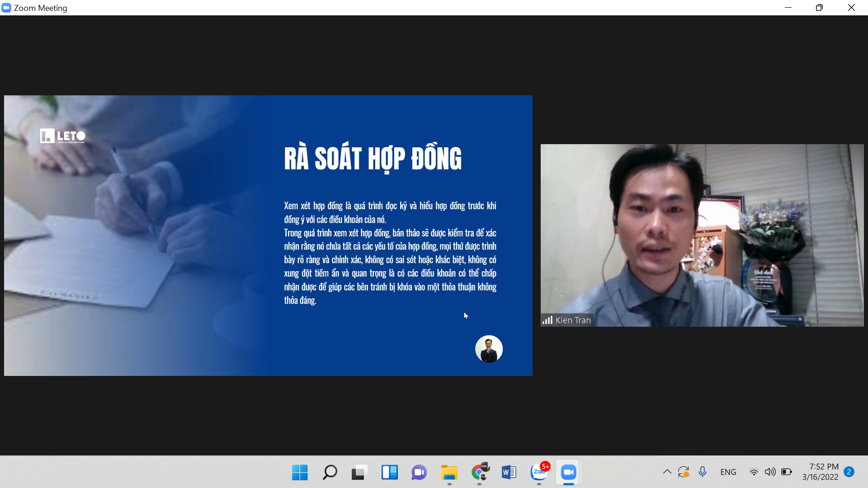Minimize the Zoom Meeting window
The image size is (868, 488).
pos(788,8)
